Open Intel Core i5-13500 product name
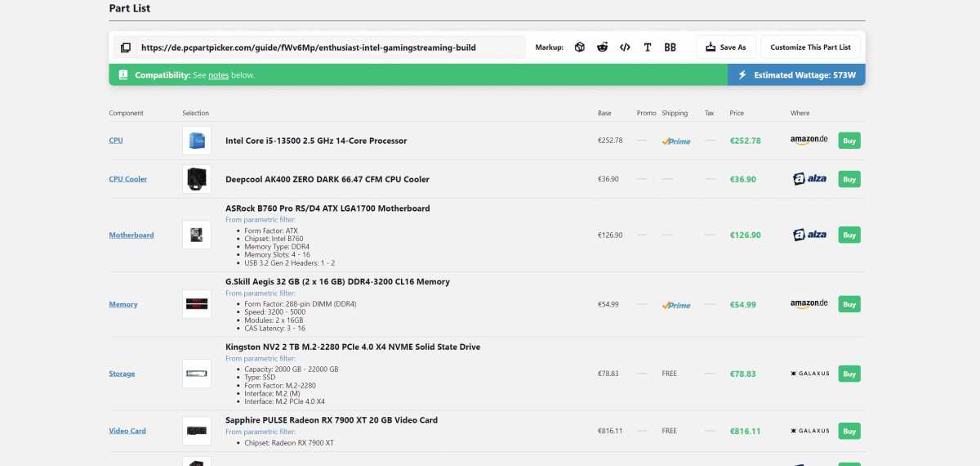This screenshot has width=980, height=466. 316,141
